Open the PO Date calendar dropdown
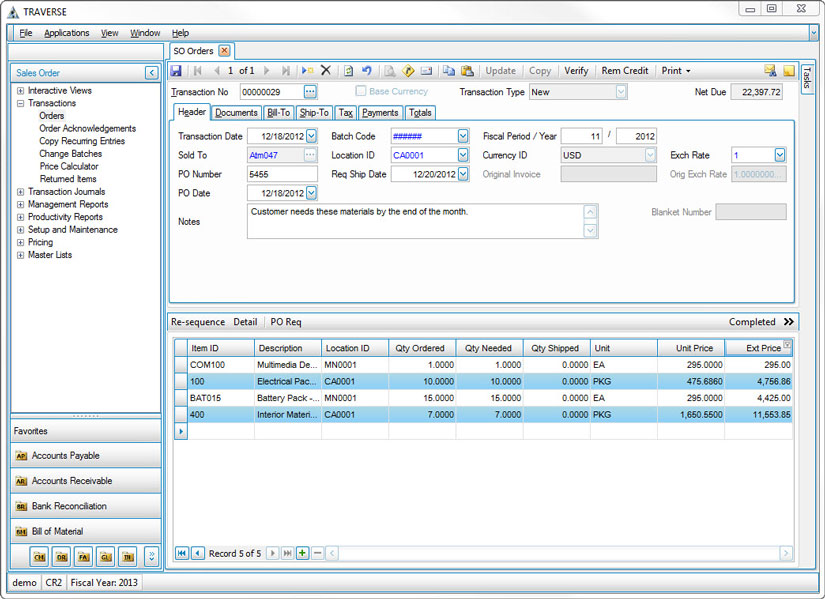 [311, 193]
